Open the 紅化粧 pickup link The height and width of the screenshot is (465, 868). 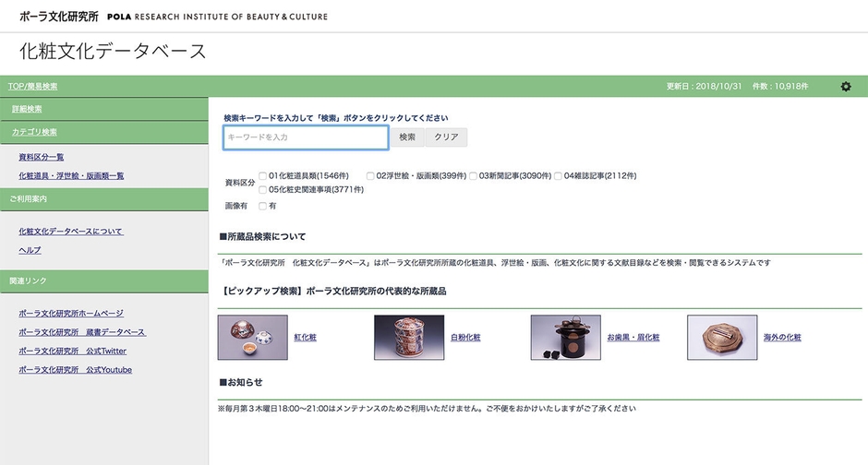tap(305, 338)
